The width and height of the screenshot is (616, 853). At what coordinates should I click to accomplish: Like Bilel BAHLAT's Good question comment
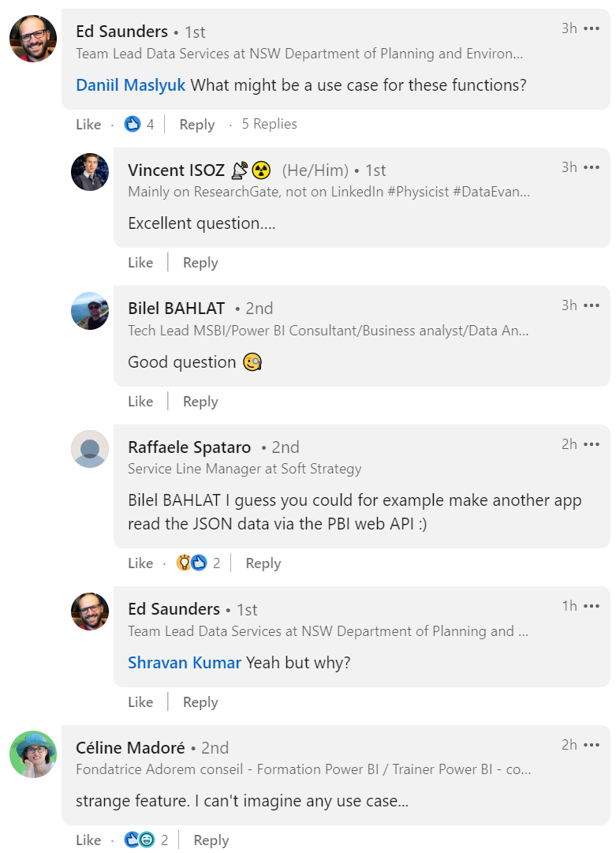coord(140,402)
